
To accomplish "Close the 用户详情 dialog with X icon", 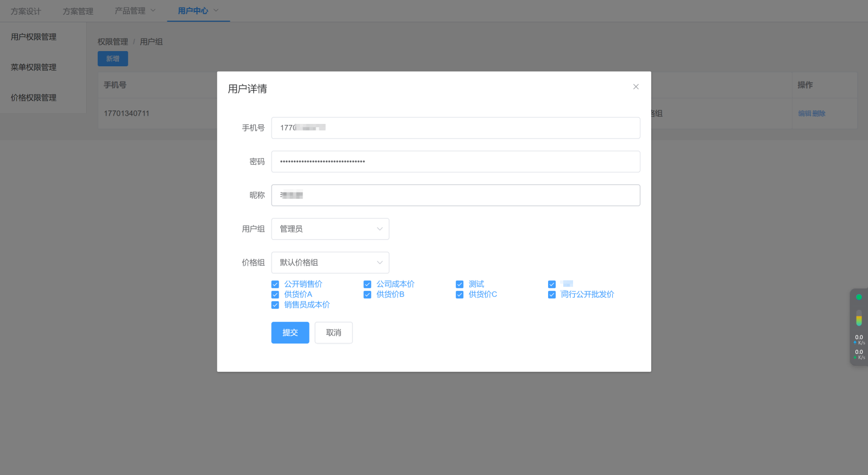I will click(x=636, y=87).
